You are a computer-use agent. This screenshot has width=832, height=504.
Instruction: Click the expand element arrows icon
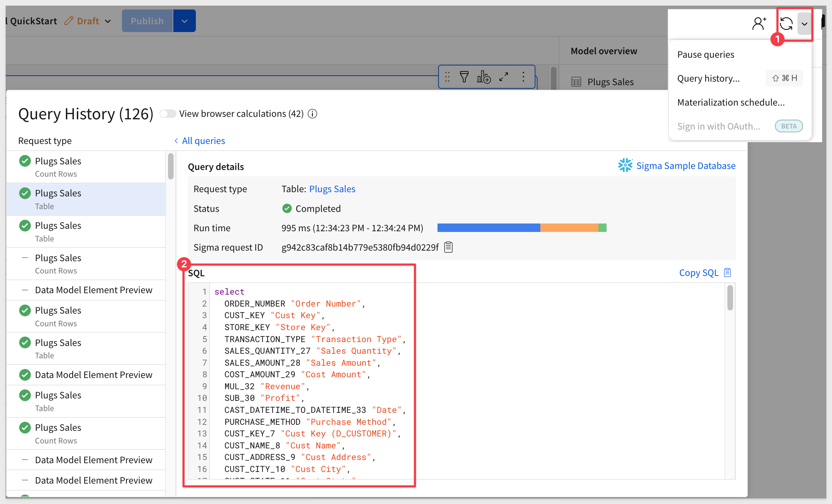tap(504, 77)
